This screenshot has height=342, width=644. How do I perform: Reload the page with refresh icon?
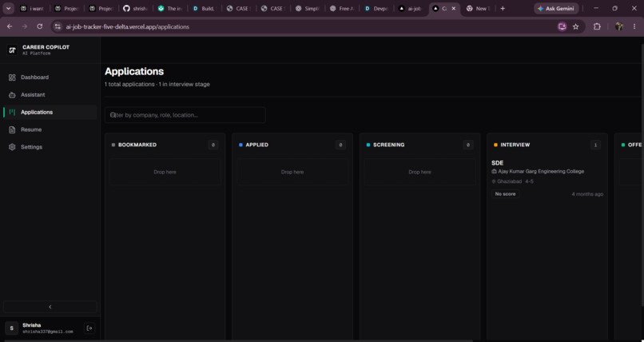coord(39,26)
